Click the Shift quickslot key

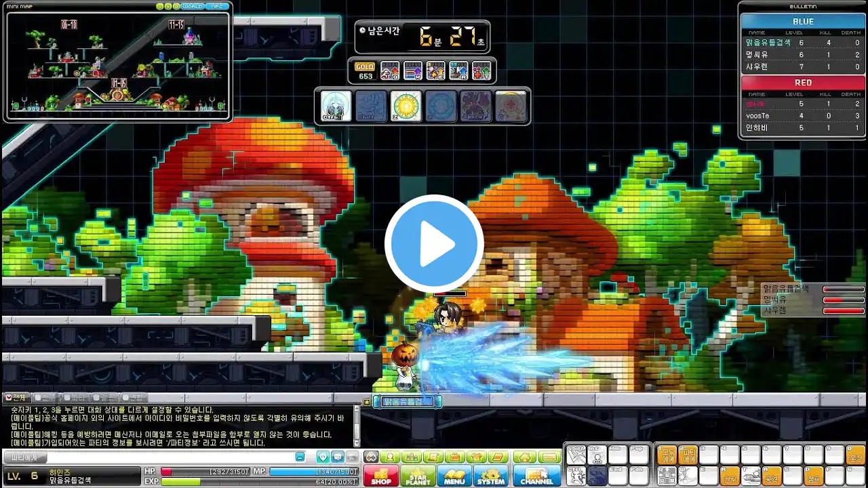tap(576, 455)
